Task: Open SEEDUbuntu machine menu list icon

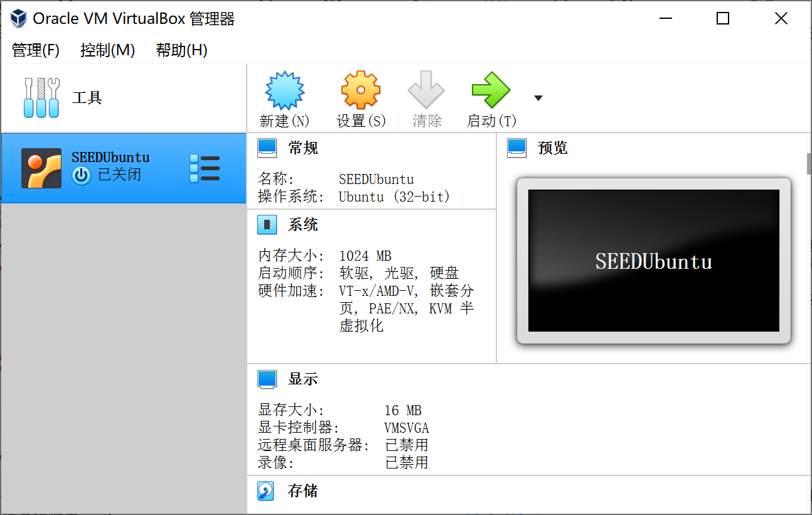Action: pyautogui.click(x=205, y=168)
